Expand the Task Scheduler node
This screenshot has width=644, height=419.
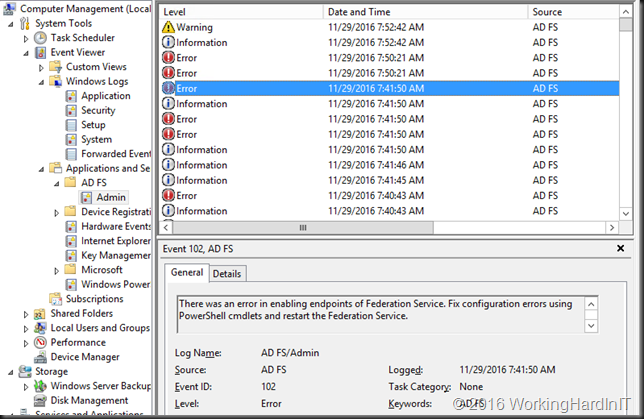click(26, 39)
